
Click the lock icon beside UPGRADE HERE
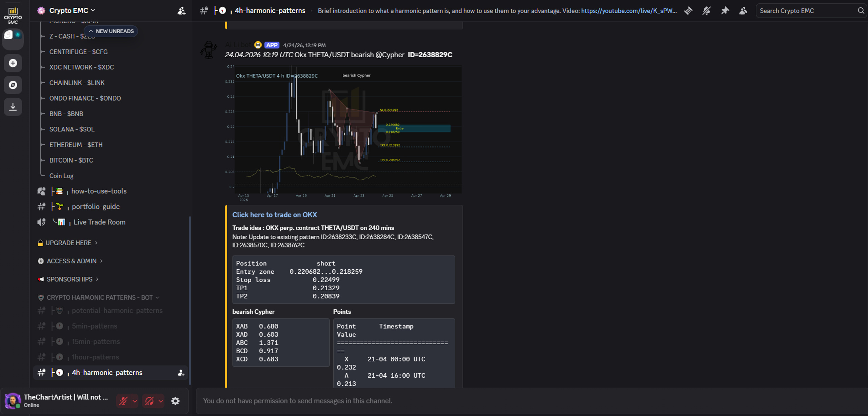pyautogui.click(x=40, y=243)
